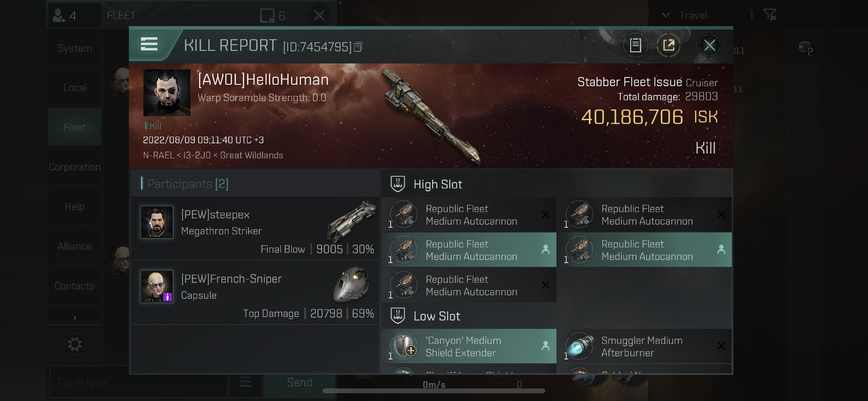
Task: View [PEW]steepex participant portrait
Action: (x=156, y=222)
